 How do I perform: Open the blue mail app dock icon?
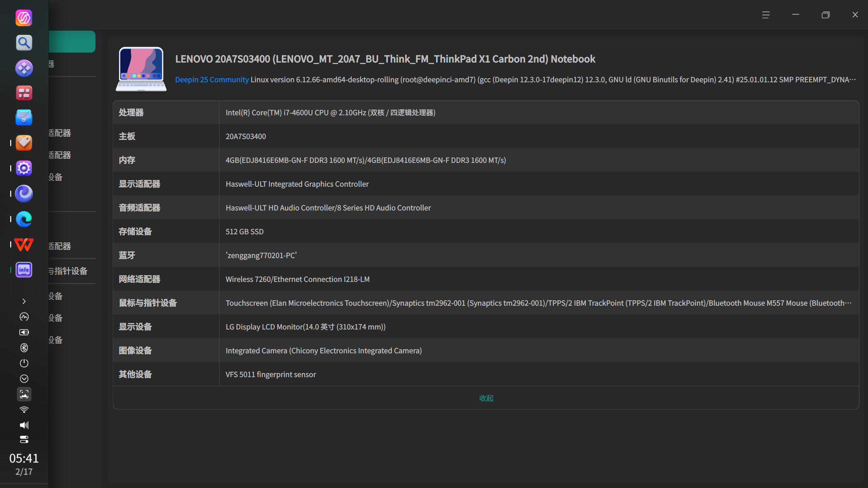coord(24,118)
